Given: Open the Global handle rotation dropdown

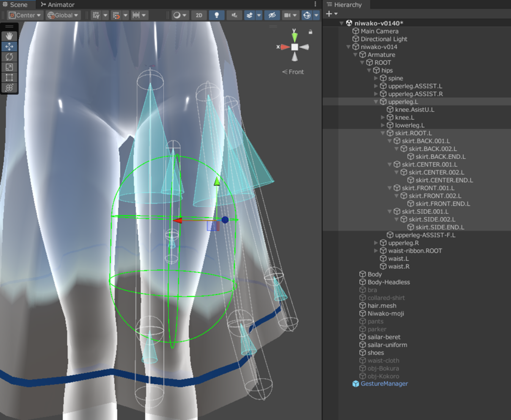Looking at the screenshot, I should coord(63,15).
